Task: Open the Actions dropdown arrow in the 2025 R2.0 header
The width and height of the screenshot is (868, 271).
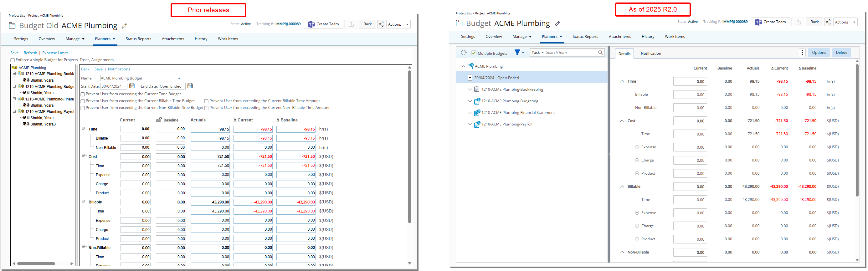Action: 854,22
